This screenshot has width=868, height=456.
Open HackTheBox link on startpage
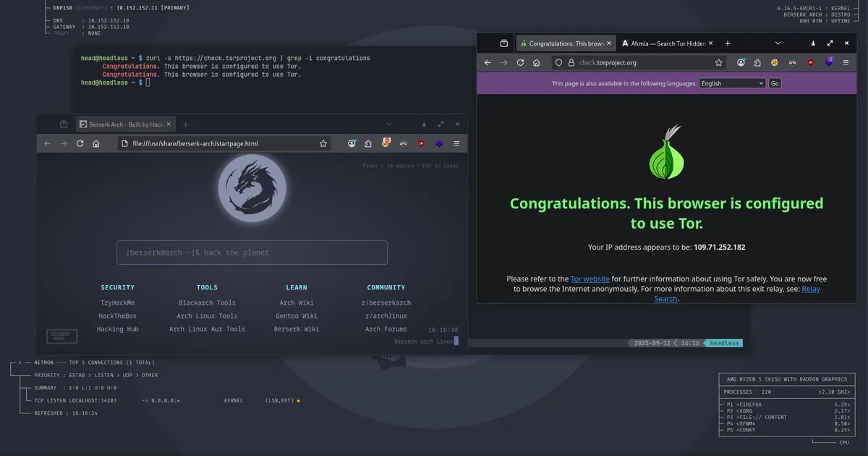117,316
